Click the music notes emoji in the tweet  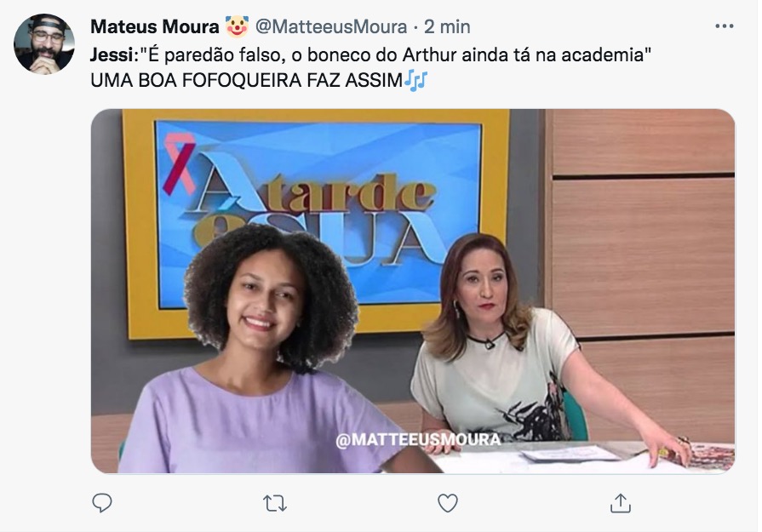click(415, 80)
